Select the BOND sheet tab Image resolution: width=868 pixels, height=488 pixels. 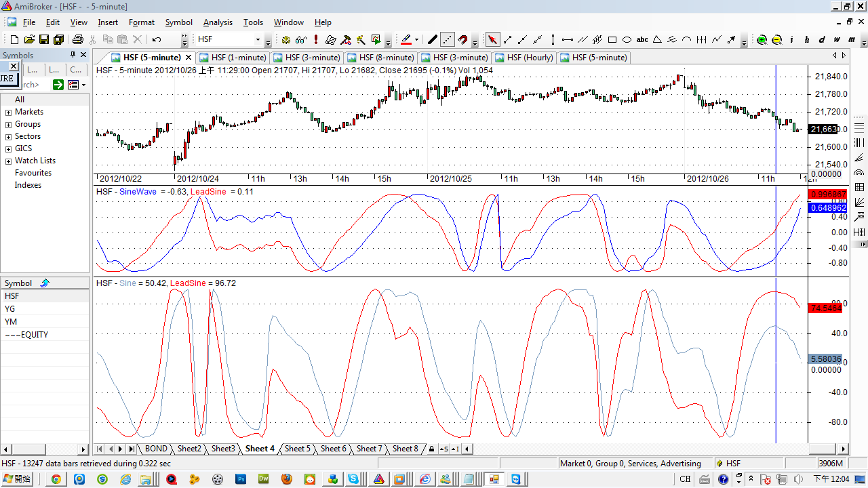pyautogui.click(x=156, y=449)
